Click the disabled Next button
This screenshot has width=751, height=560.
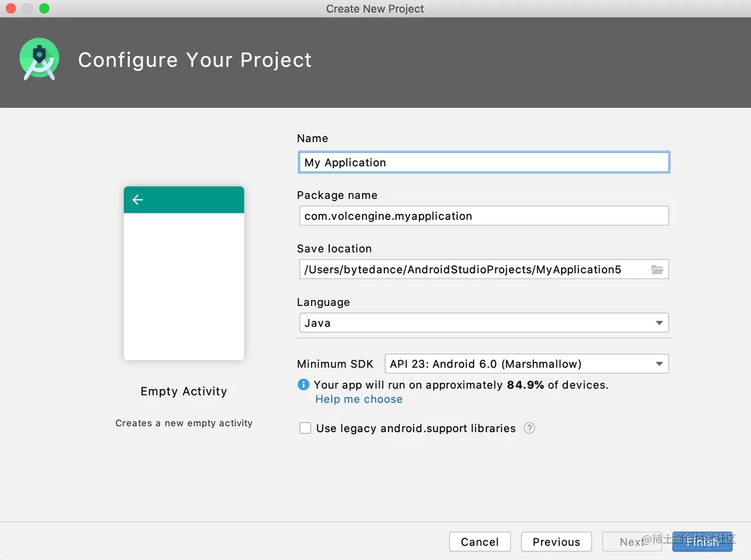coord(632,542)
